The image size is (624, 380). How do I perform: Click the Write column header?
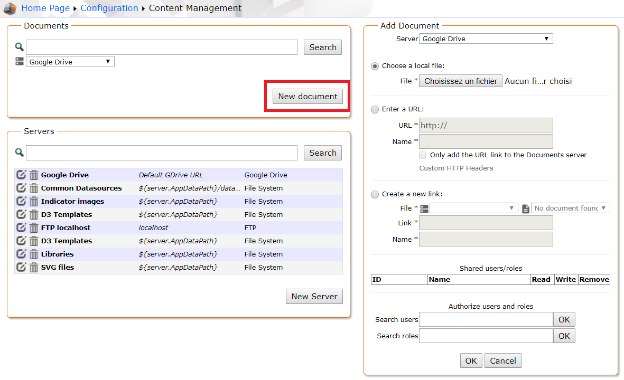566,280
